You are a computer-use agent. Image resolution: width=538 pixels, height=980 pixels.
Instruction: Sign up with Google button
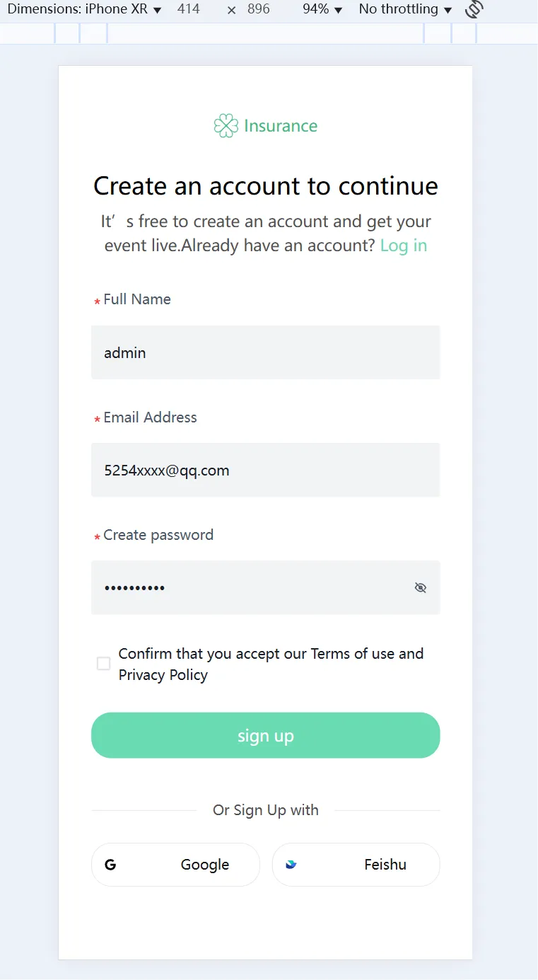point(176,865)
